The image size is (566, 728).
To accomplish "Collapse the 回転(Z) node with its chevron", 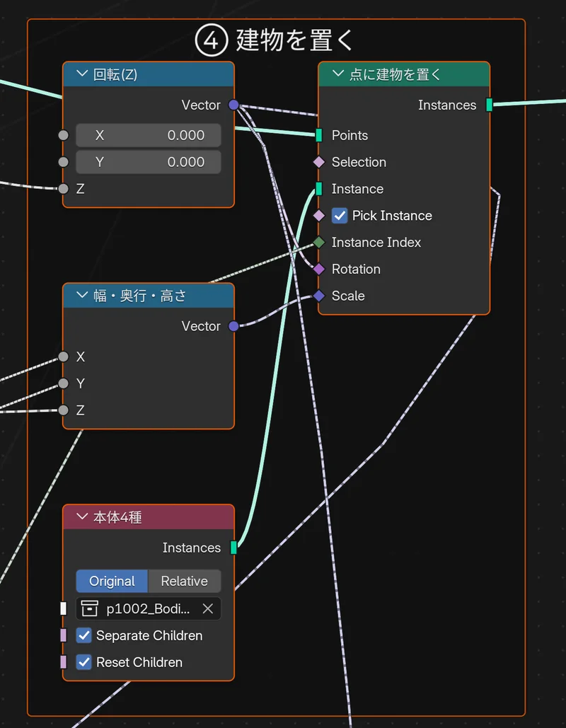I will click(x=82, y=74).
